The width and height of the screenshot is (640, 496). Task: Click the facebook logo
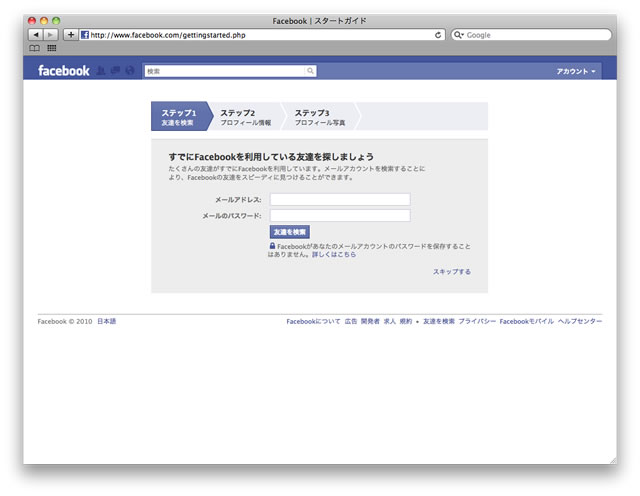click(64, 71)
